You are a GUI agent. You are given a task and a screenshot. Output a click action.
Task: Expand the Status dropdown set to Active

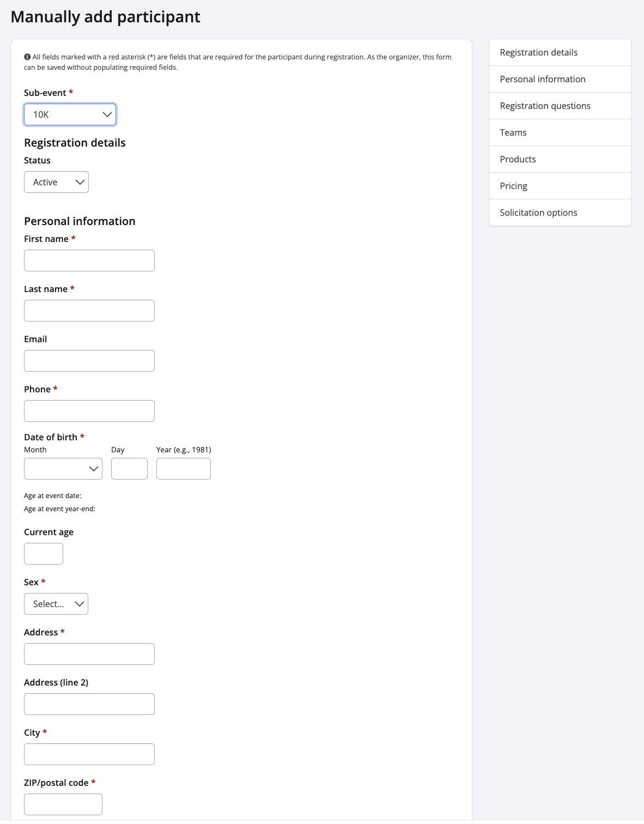tap(56, 182)
